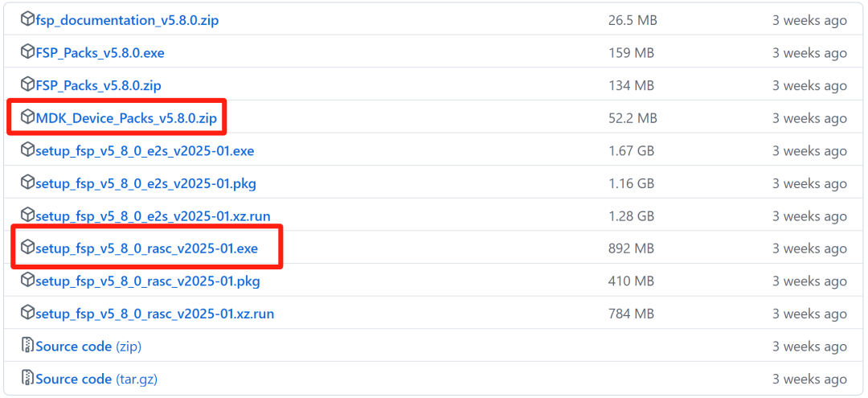Download setup_fsp_v5_8_0_e2s_v2025-01.xz.run

pyautogui.click(x=153, y=216)
